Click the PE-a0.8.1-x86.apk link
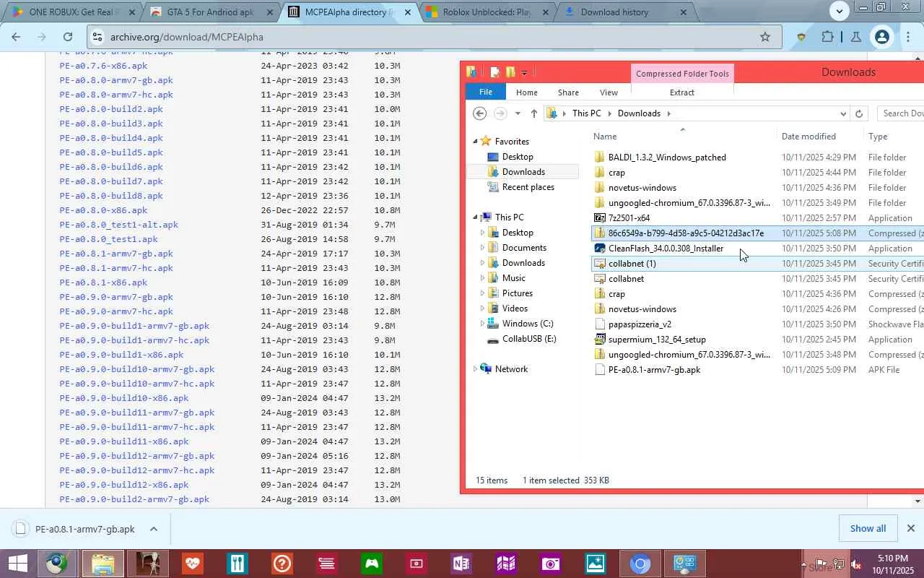Screen dimensions: 924x578 point(103,282)
